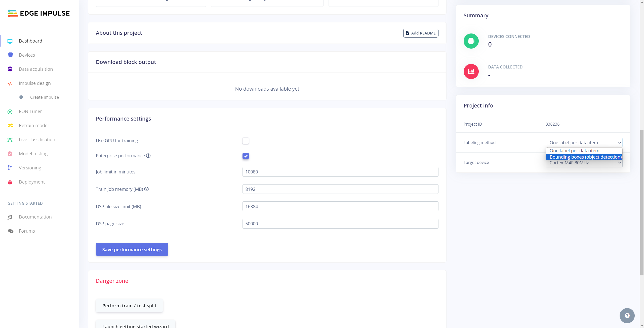Click the Impulse design pulse icon
The width and height of the screenshot is (644, 328).
(x=10, y=83)
